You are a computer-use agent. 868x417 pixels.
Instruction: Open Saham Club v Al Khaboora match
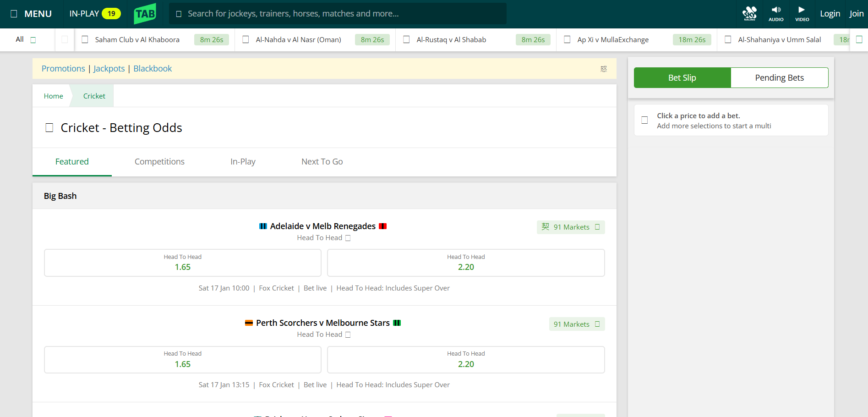pyautogui.click(x=155, y=40)
